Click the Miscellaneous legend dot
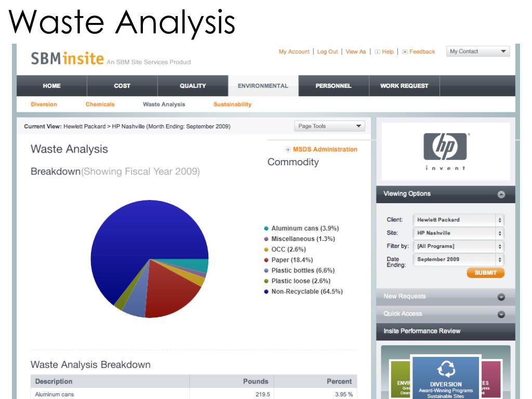Viewport: 532px width, 399px height. [266, 239]
